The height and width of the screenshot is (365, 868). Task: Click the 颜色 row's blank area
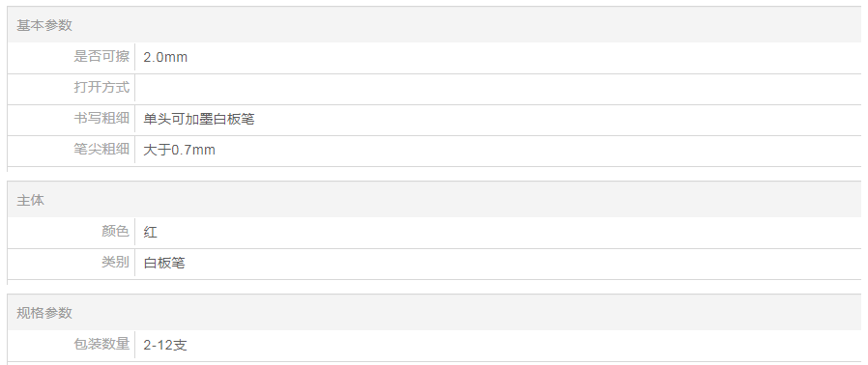pyautogui.click(x=509, y=232)
